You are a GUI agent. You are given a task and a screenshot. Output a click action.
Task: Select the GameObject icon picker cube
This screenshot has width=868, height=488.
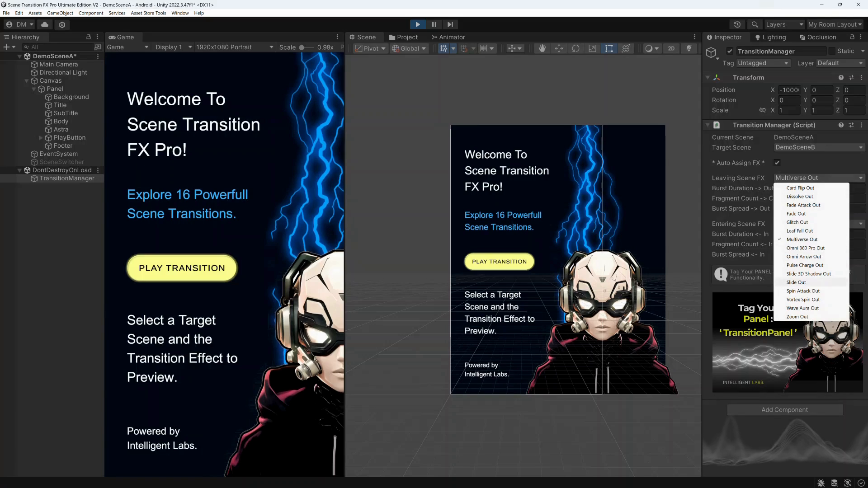(x=712, y=53)
